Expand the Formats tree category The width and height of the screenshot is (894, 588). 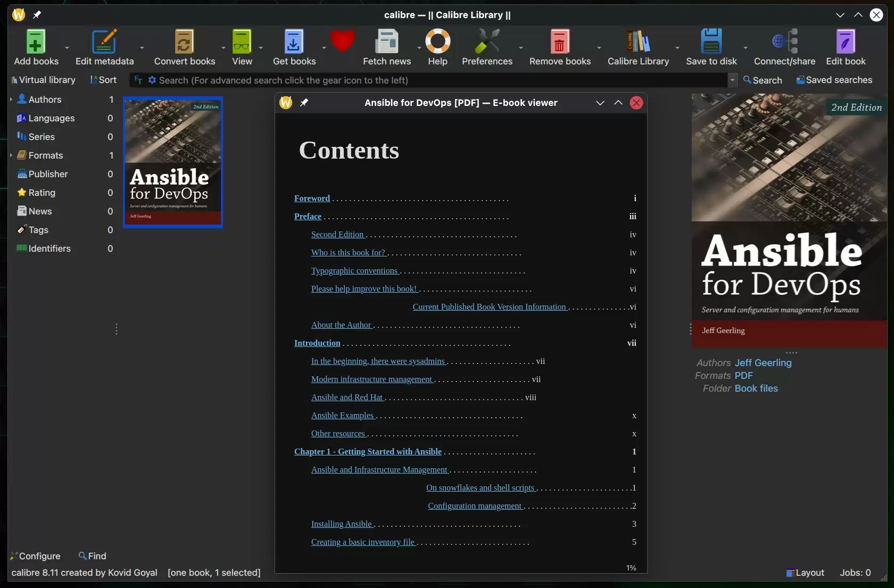pos(11,155)
